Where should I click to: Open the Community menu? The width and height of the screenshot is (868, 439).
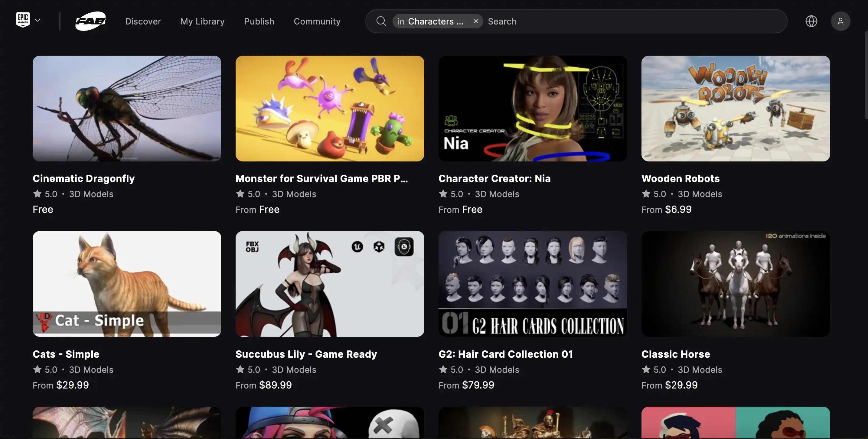click(317, 21)
